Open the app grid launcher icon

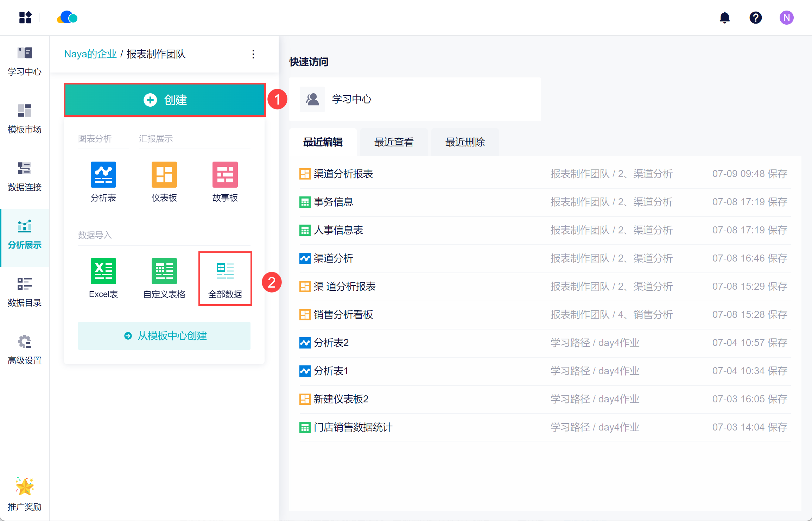click(25, 18)
